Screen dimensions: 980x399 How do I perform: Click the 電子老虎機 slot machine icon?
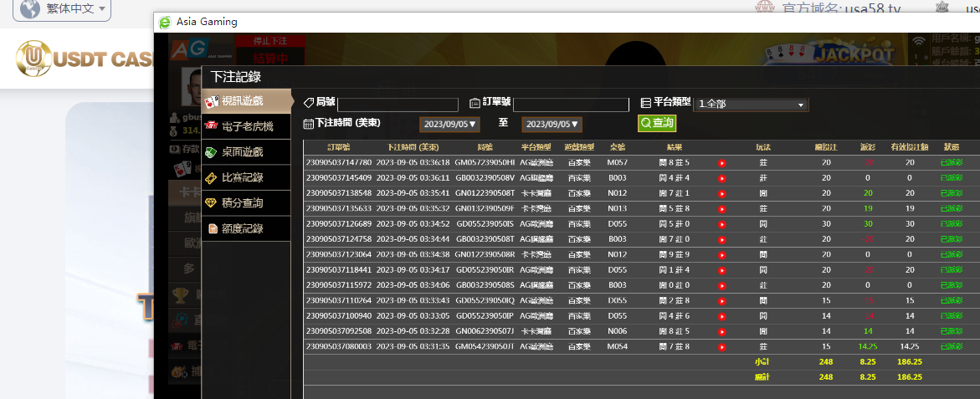click(x=212, y=127)
